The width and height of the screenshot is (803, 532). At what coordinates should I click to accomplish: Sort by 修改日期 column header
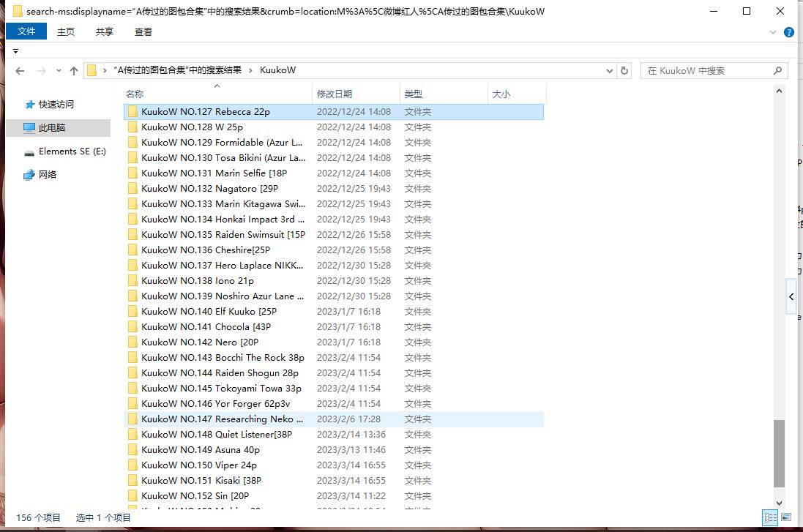(356, 94)
